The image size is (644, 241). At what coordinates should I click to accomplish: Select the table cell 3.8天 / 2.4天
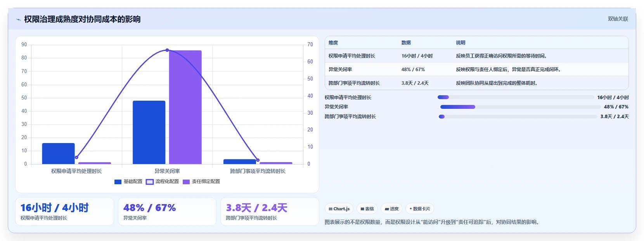coord(415,83)
